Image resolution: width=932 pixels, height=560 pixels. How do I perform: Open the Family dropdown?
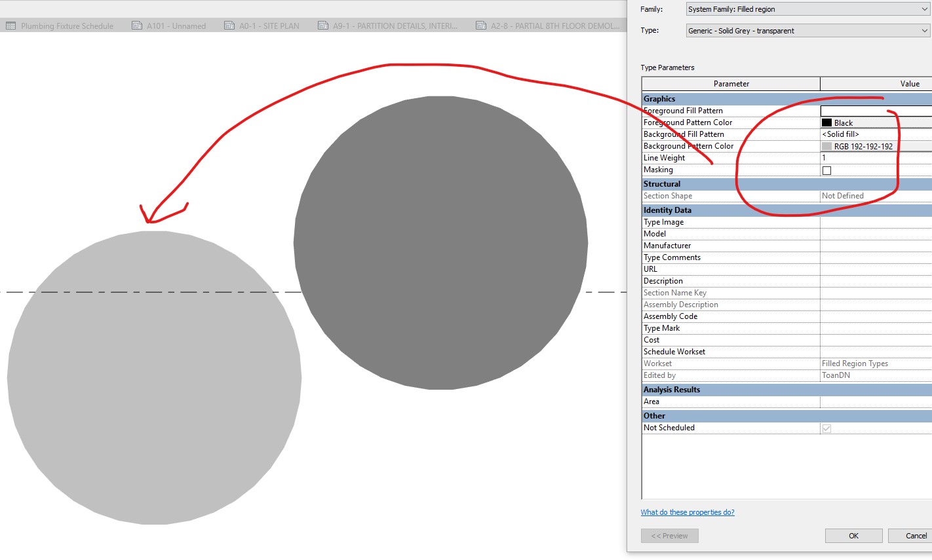click(x=923, y=9)
